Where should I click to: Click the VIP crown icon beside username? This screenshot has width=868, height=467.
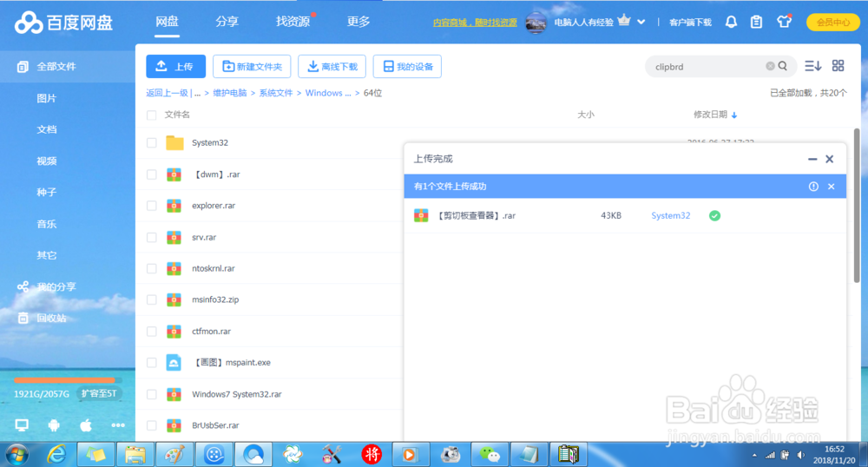tap(624, 21)
